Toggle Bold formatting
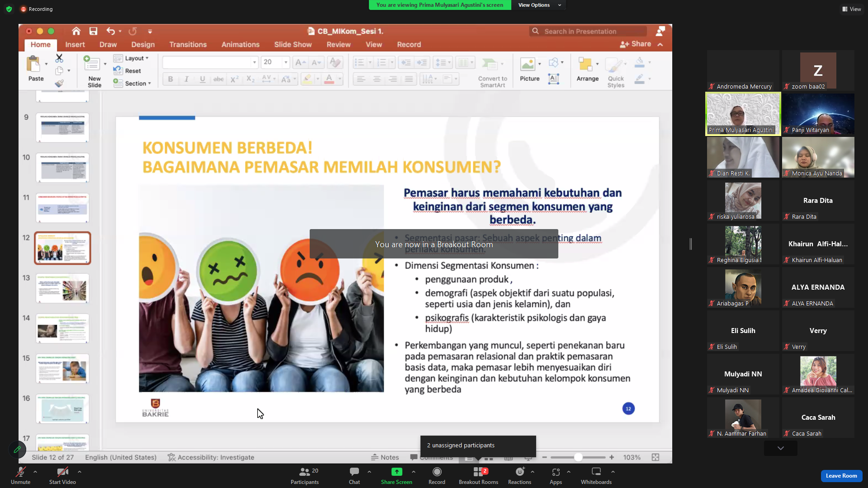Image resolution: width=868 pixels, height=488 pixels. 170,79
